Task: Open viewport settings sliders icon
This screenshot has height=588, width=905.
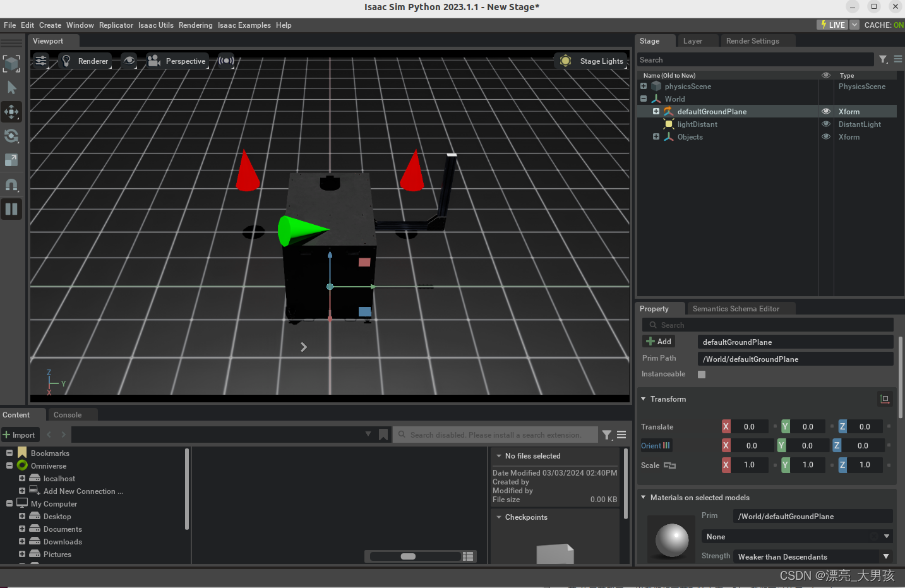Action: [x=41, y=61]
